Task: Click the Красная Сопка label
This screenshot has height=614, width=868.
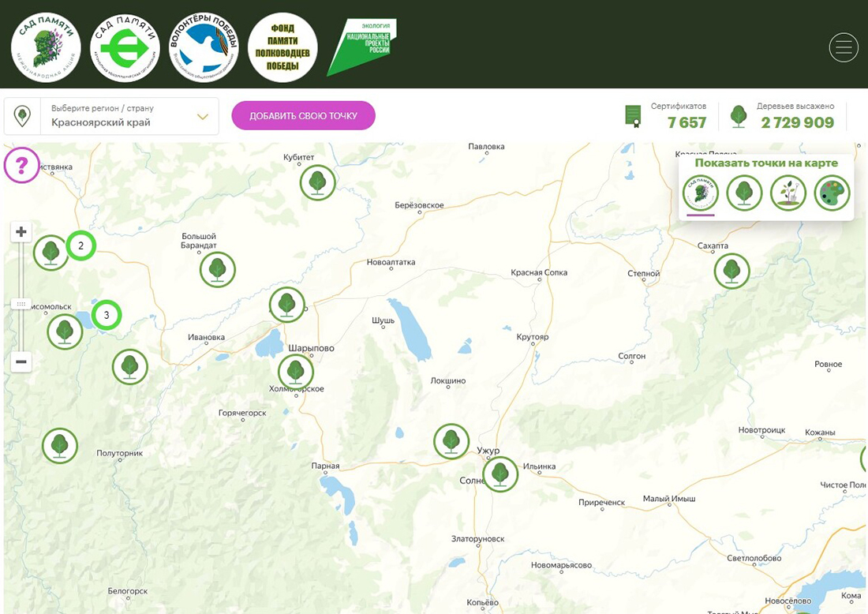Action: (539, 271)
